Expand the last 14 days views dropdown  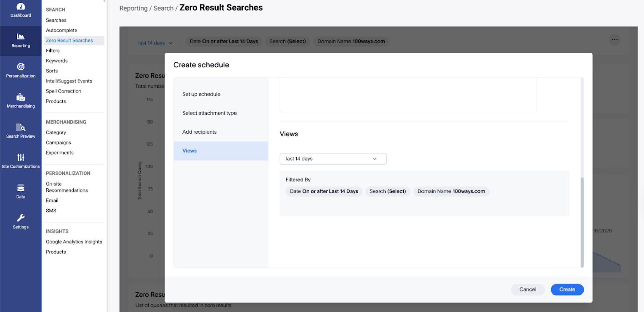click(x=333, y=159)
